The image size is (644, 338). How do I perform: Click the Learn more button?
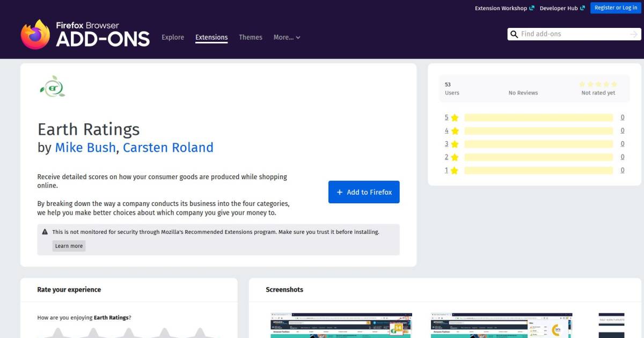click(x=69, y=246)
